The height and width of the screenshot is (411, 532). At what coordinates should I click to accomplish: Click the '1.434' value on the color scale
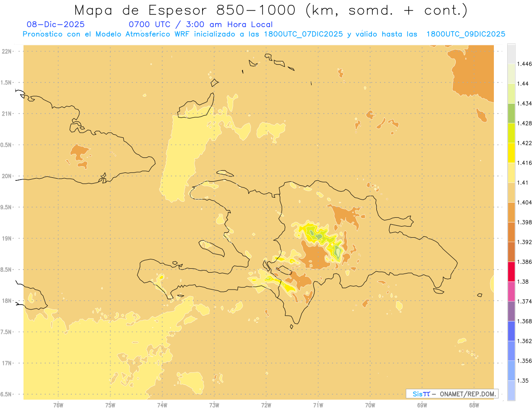point(525,103)
